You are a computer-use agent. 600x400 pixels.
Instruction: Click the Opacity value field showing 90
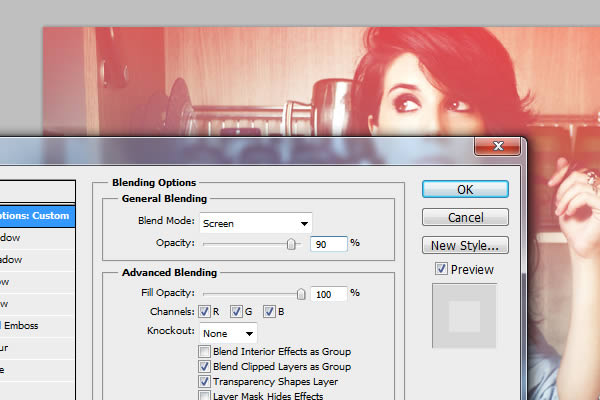pos(328,243)
